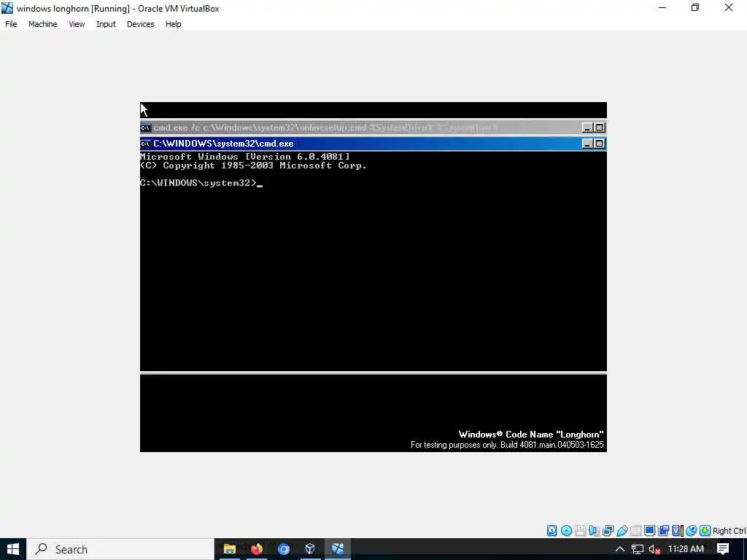Click the CPU virtualization V indicator
This screenshot has height=560, width=747.
click(x=677, y=531)
